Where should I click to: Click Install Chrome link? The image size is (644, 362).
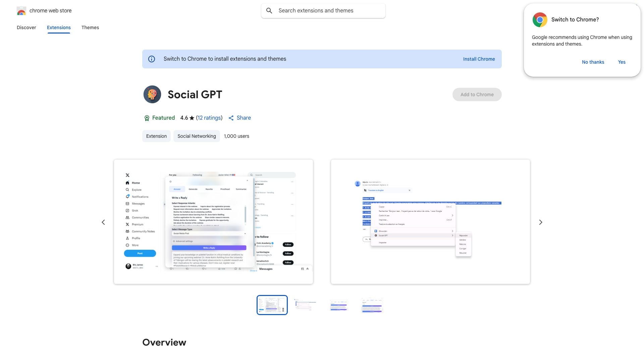479,59
